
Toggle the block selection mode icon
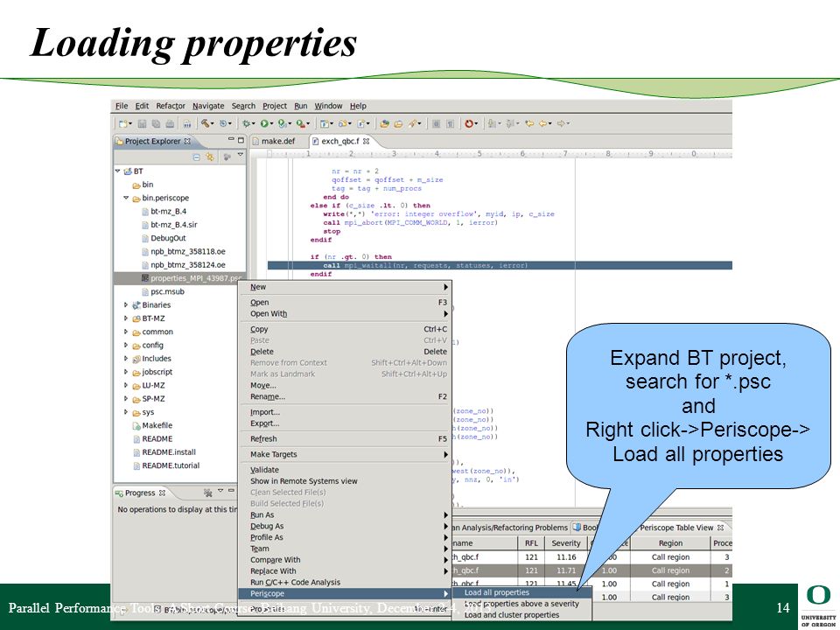[x=436, y=123]
